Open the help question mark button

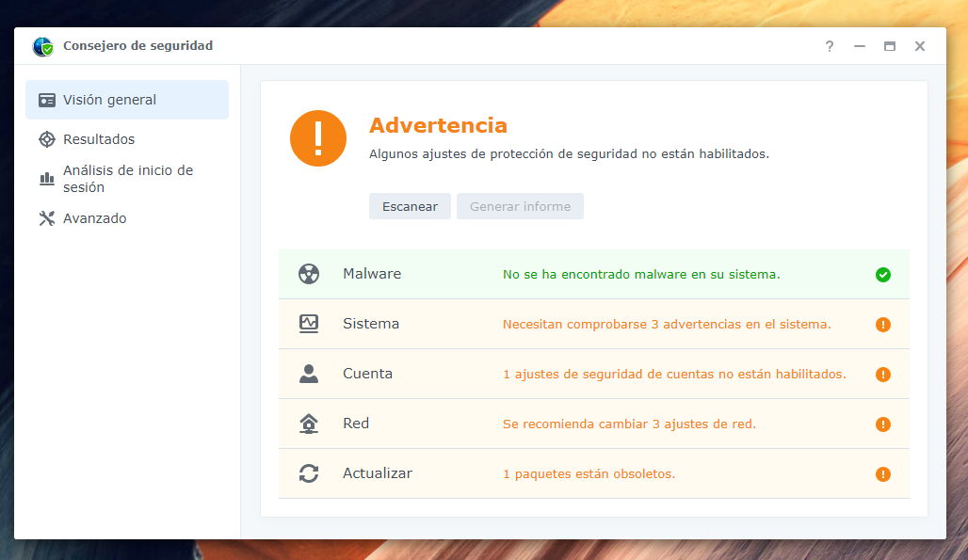coord(829,46)
